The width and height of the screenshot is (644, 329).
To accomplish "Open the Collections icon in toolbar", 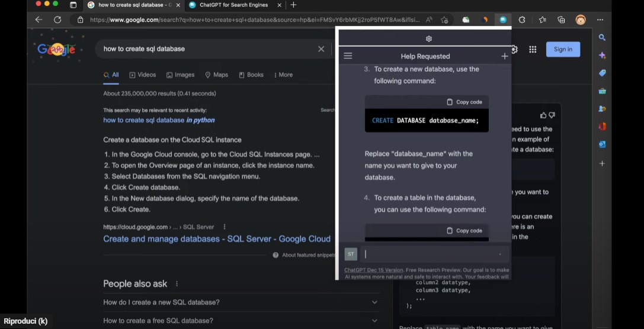I will coord(561,20).
